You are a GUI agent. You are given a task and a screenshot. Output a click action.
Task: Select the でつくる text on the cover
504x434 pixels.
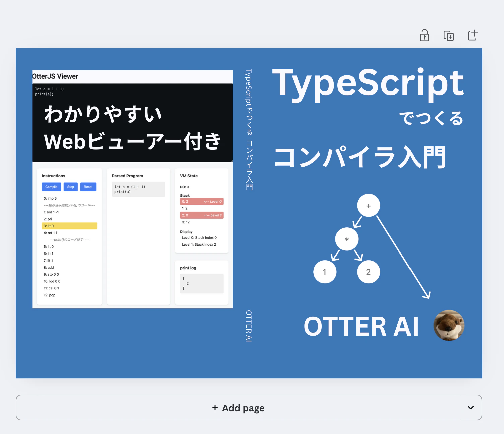tap(431, 118)
